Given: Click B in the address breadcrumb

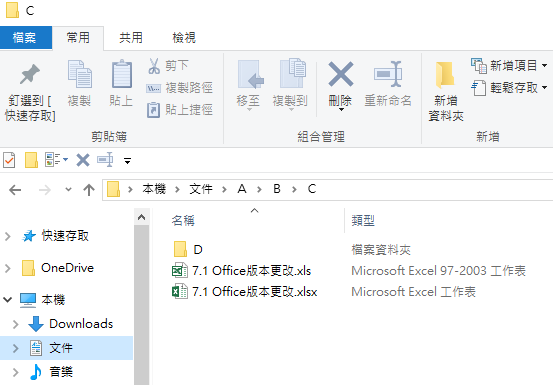Looking at the screenshot, I should [x=277, y=189].
